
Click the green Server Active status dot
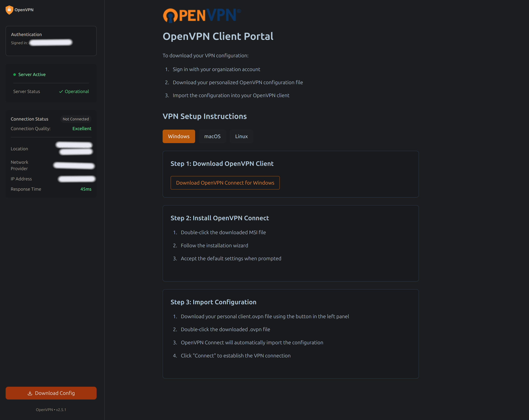point(14,75)
